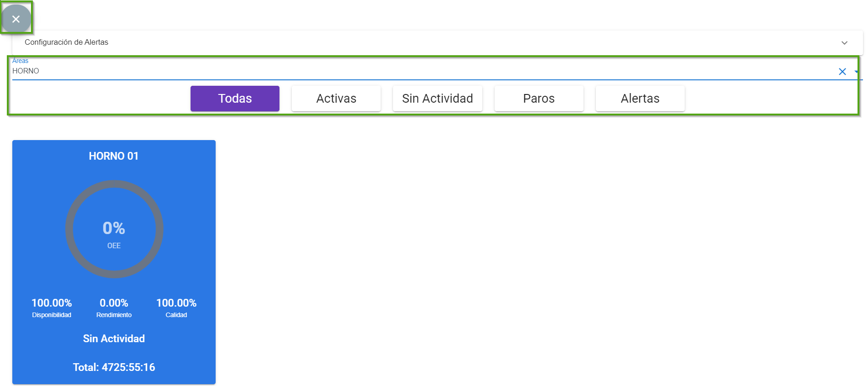Switch to the Activas filter
Screen dimensions: 868x386
coord(336,99)
